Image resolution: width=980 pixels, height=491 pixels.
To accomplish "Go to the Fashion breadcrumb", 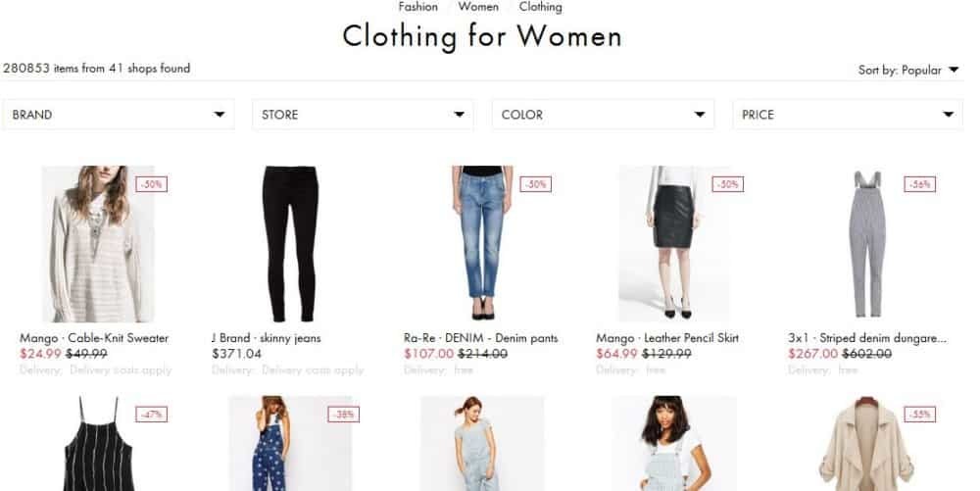I will (418, 7).
